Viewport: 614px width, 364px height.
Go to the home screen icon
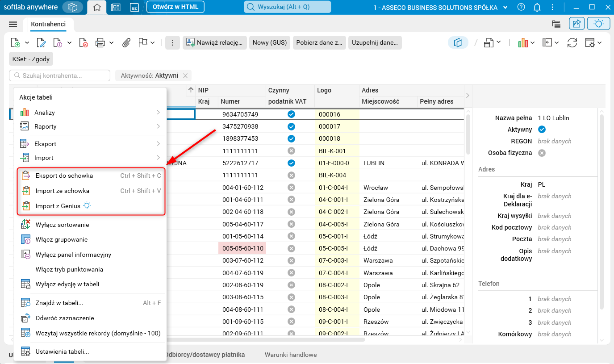pyautogui.click(x=97, y=7)
